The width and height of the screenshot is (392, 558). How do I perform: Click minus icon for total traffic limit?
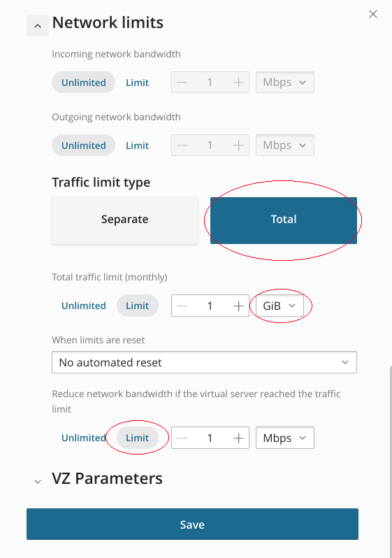click(182, 306)
